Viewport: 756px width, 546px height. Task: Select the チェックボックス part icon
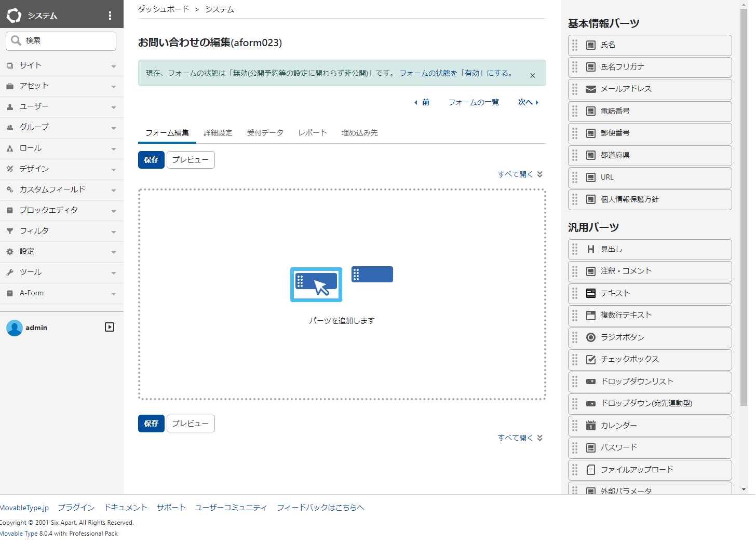590,359
